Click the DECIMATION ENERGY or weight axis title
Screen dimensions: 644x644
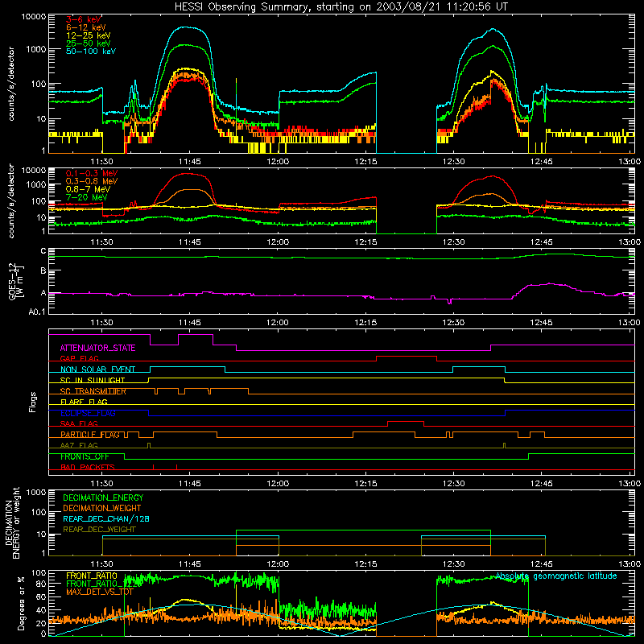[x=12, y=522]
